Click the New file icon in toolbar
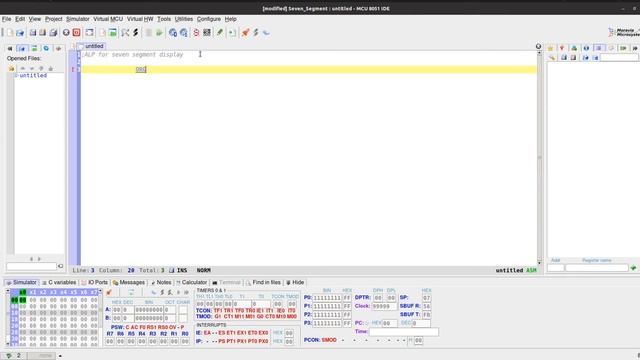The height and width of the screenshot is (360, 640). coord(9,33)
